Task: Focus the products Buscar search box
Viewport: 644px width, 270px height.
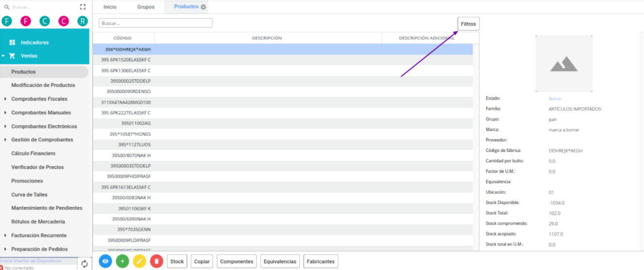Action: pyautogui.click(x=156, y=23)
